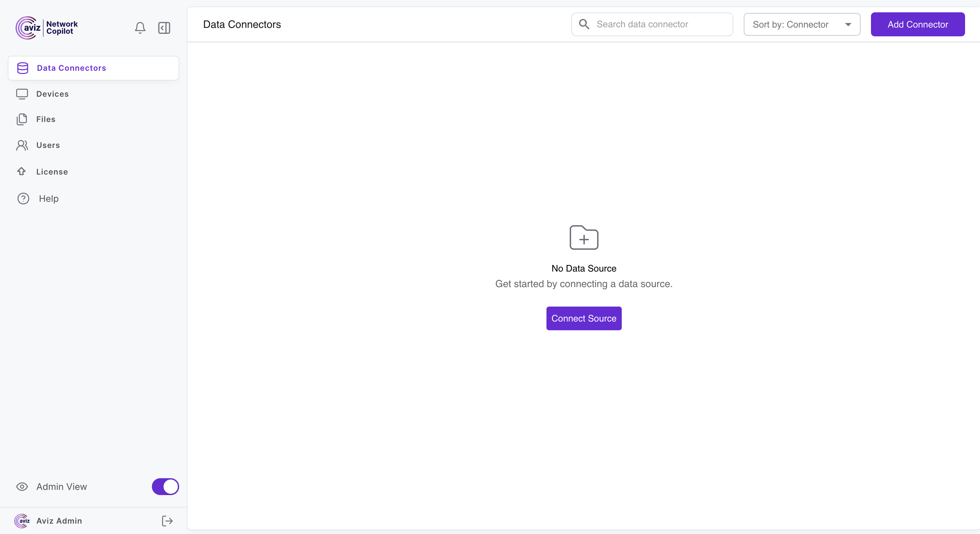Image resolution: width=980 pixels, height=534 pixels.
Task: Click the notification bell icon
Action: pos(140,28)
